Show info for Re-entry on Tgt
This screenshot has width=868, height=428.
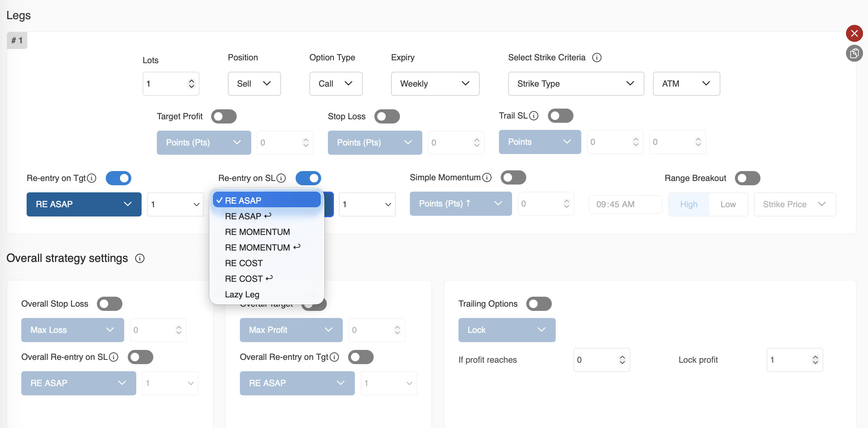(92, 178)
